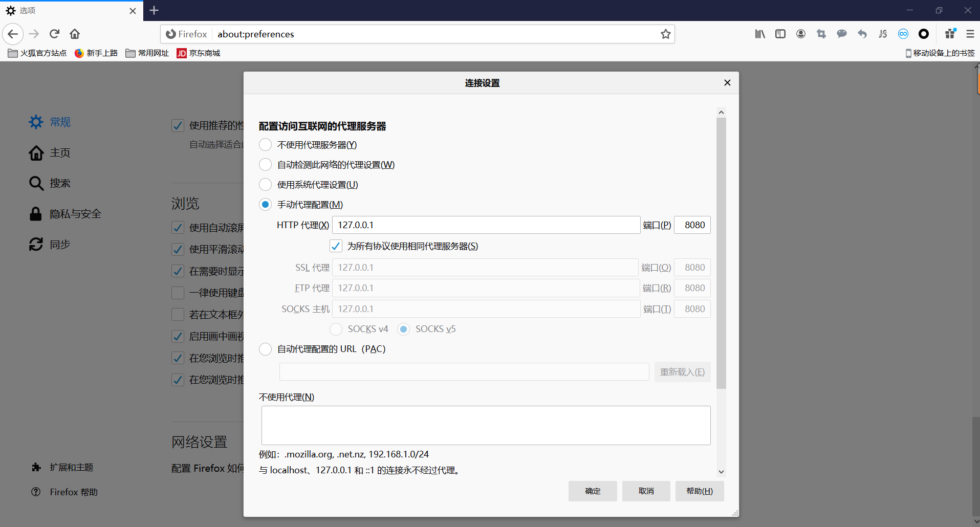
Task: Click the 帮助(H) button
Action: (x=700, y=491)
